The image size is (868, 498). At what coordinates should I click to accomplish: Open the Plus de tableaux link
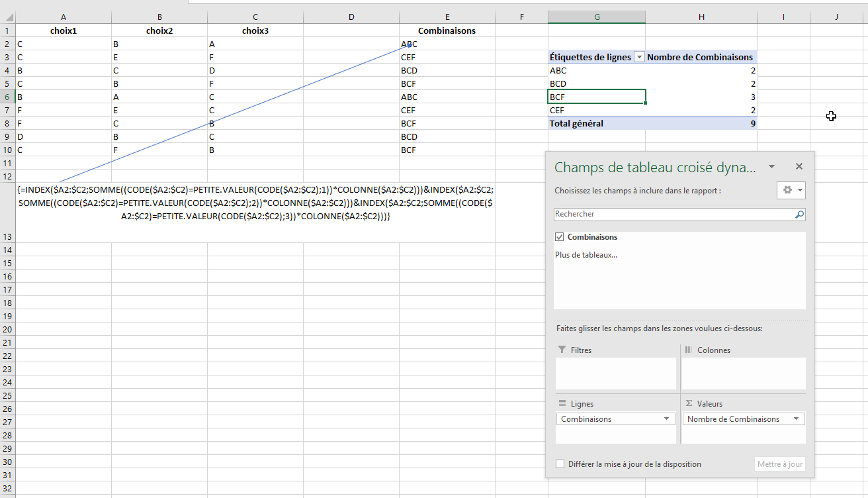click(x=586, y=255)
